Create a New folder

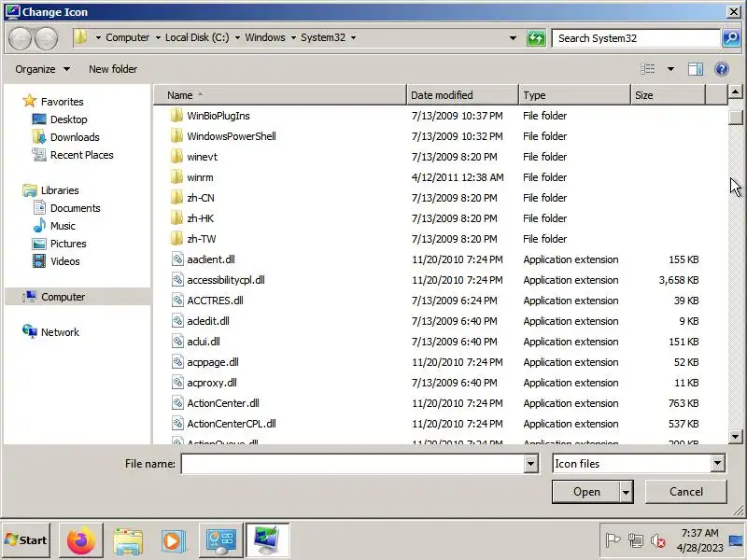(113, 69)
